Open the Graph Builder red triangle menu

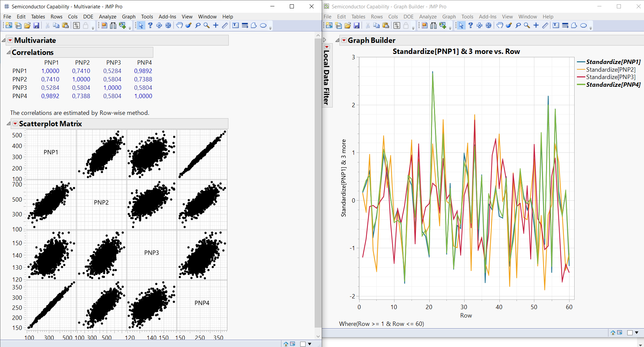343,40
